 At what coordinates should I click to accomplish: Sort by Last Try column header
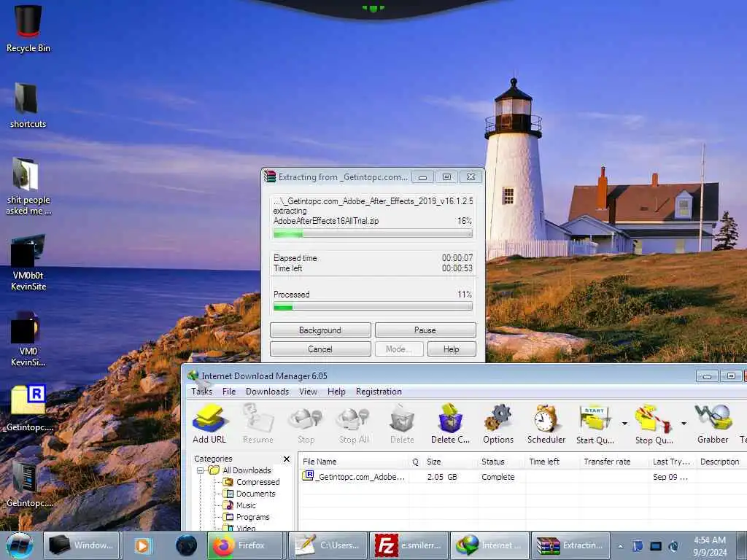672,462
